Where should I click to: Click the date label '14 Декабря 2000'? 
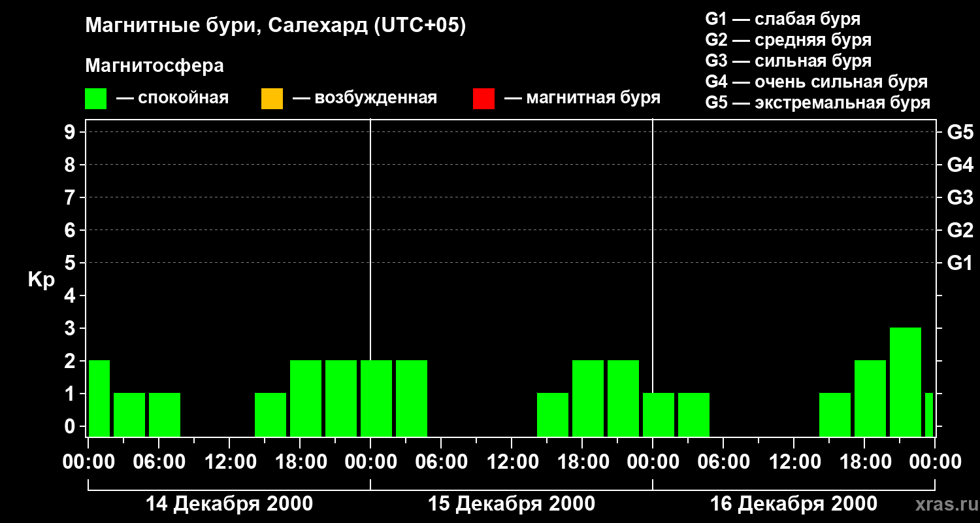point(229,504)
